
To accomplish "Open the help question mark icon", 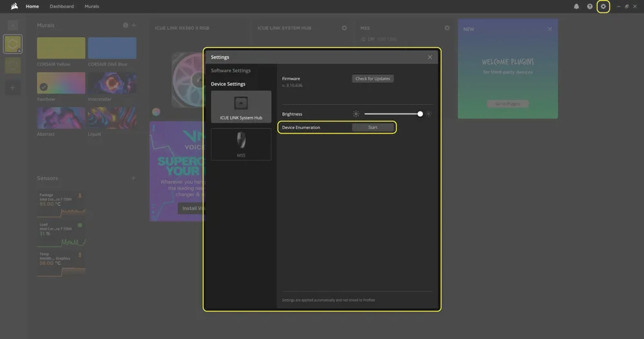I will click(590, 6).
